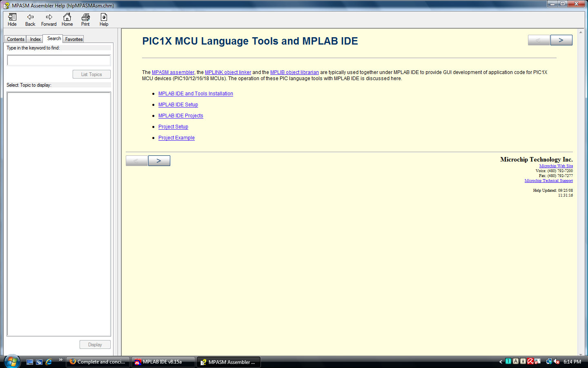
Task: Open the MPLINK object linker link
Action: pyautogui.click(x=228, y=72)
